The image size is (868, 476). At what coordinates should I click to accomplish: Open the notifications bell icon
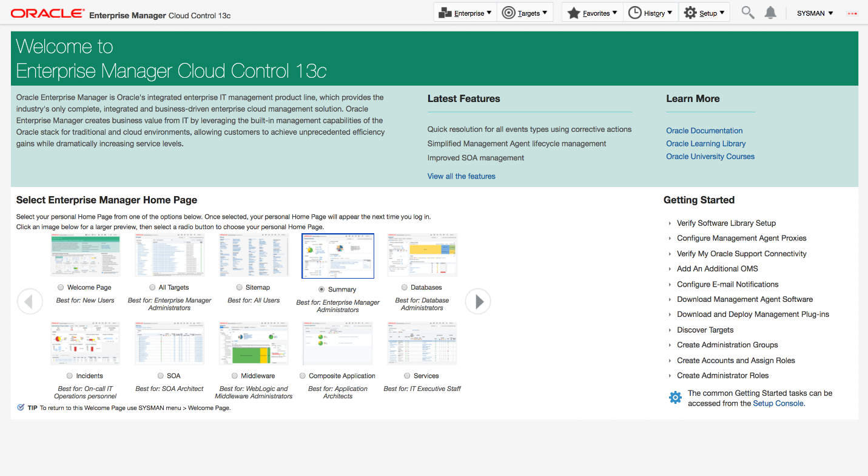tap(770, 13)
